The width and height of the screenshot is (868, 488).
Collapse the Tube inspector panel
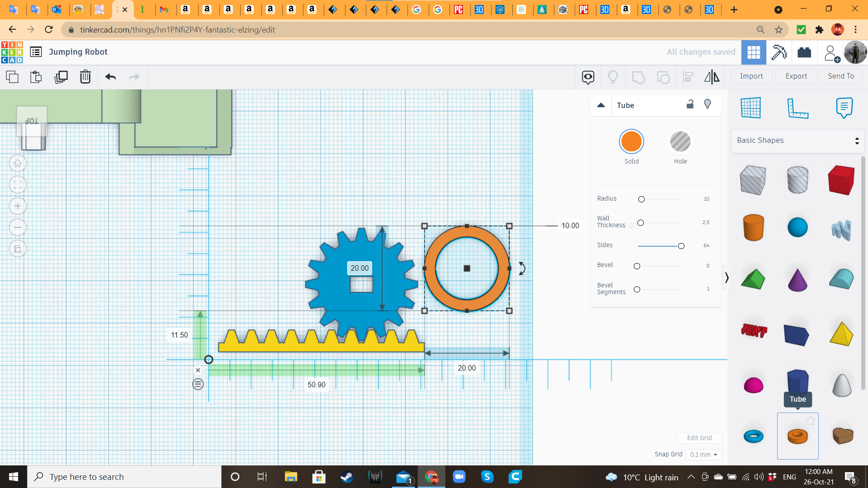click(x=601, y=105)
